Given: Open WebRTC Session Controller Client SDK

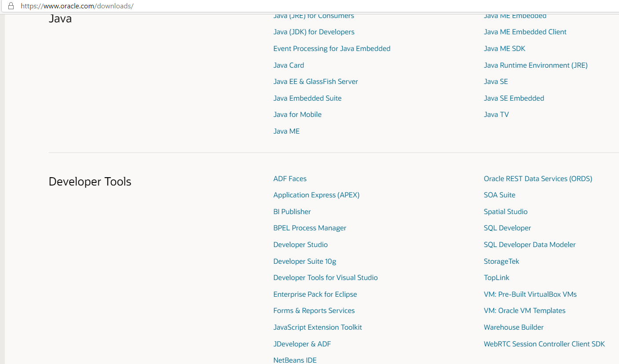Looking at the screenshot, I should pos(544,344).
